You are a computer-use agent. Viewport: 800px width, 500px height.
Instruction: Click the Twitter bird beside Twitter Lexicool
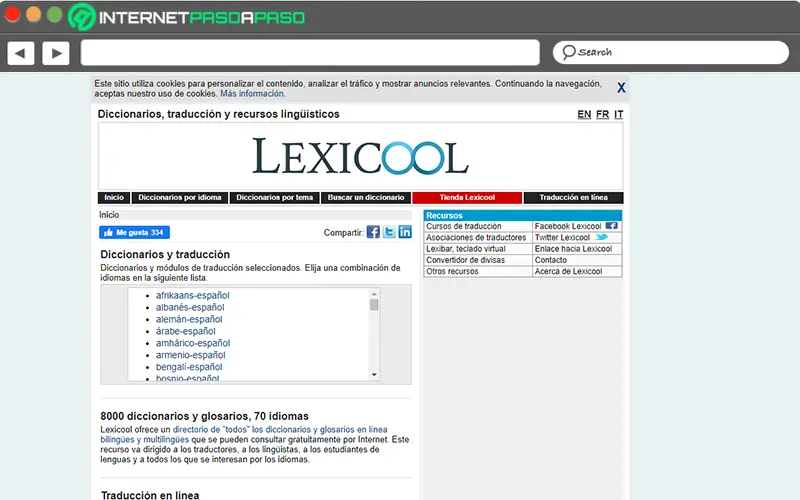click(x=602, y=237)
